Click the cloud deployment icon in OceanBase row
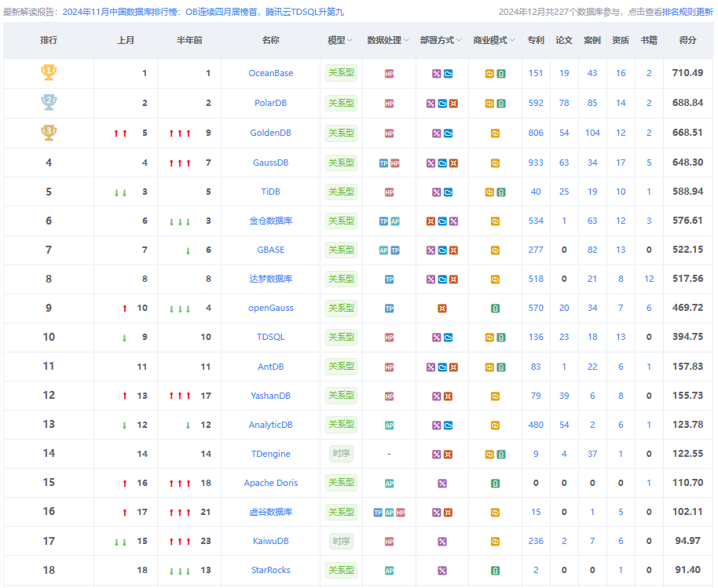Viewport: 718px width, 588px height. 449,74
